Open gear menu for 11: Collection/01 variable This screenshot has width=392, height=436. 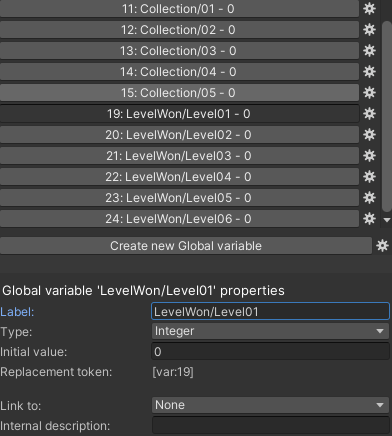[x=369, y=9]
